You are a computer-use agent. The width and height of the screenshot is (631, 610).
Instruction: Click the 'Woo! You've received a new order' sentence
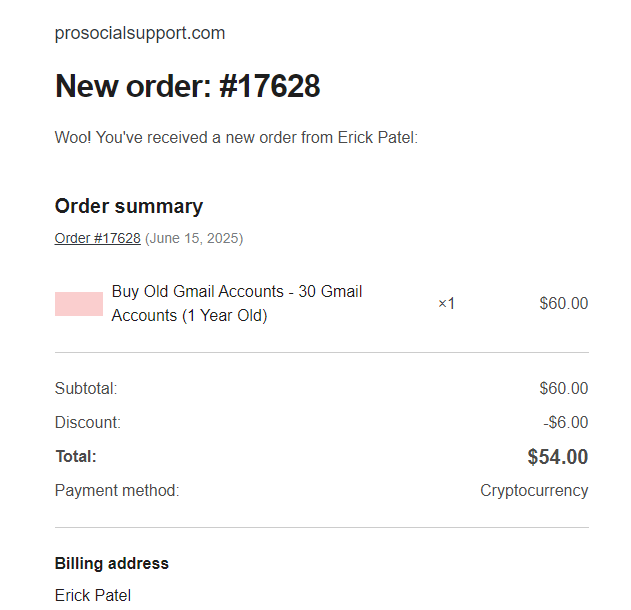[236, 138]
